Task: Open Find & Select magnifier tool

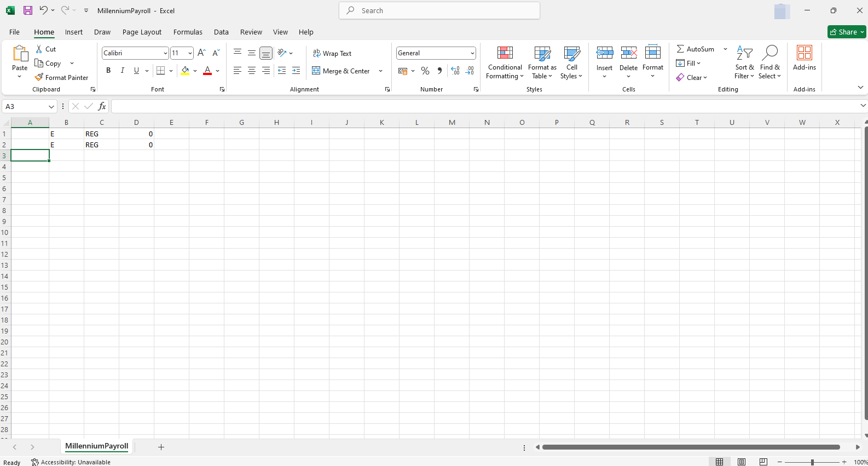Action: click(769, 62)
